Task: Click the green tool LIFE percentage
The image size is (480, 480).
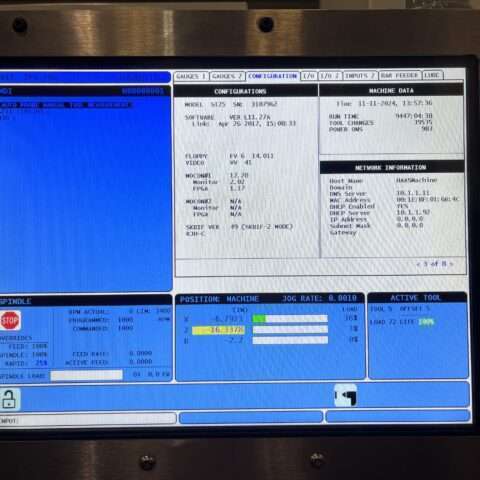Action: click(x=427, y=322)
